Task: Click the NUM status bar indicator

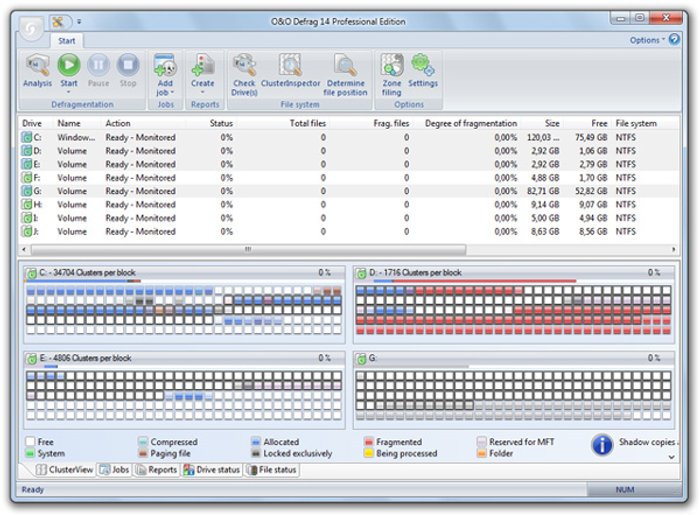Action: click(x=625, y=490)
